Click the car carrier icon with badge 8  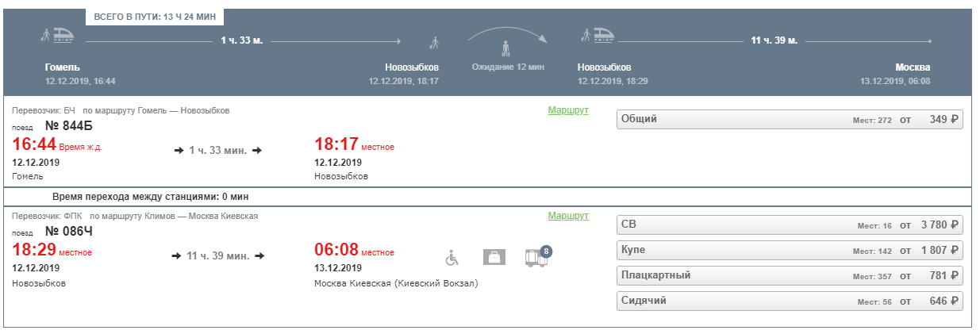537,257
